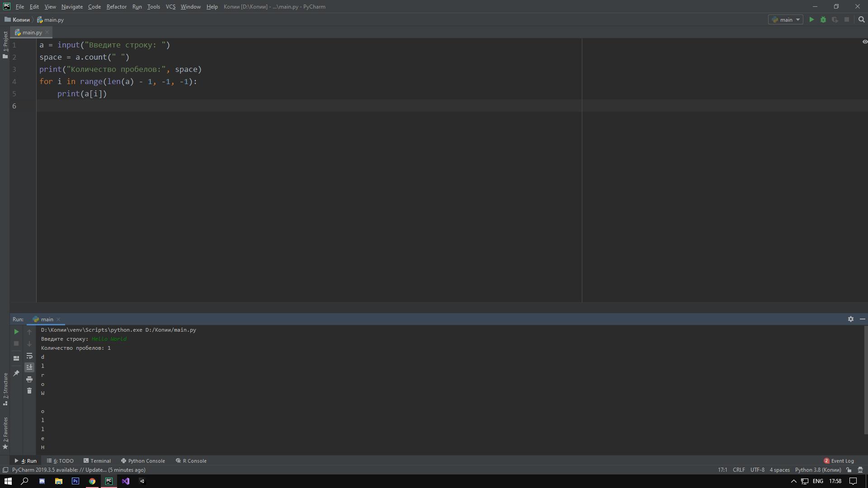Open the eye inspection indicator in editor
The width and height of the screenshot is (868, 488).
coord(864,42)
